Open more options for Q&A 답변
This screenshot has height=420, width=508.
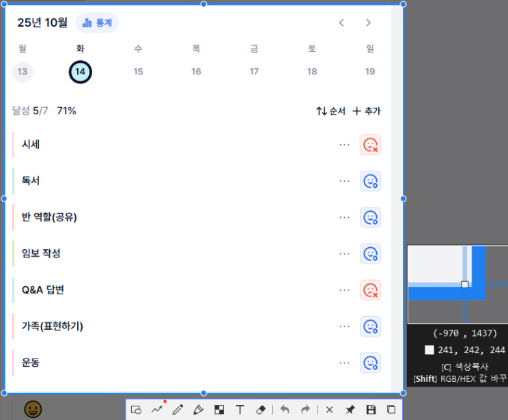click(x=344, y=290)
